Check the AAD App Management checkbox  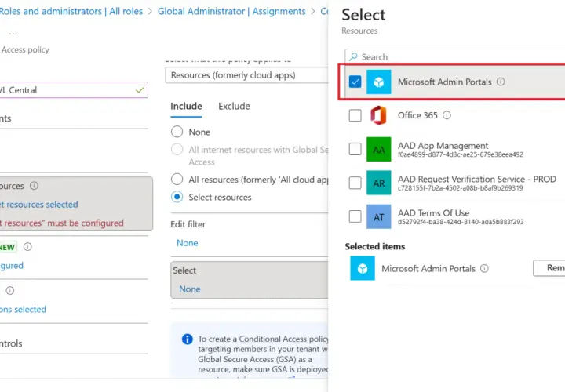355,149
